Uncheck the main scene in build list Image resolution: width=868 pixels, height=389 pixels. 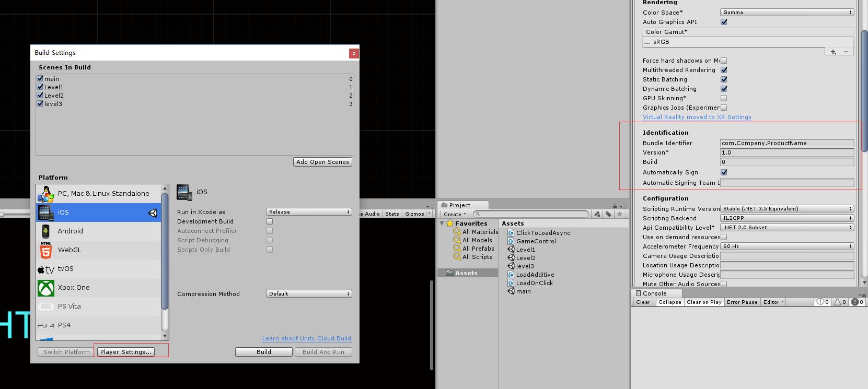point(40,78)
